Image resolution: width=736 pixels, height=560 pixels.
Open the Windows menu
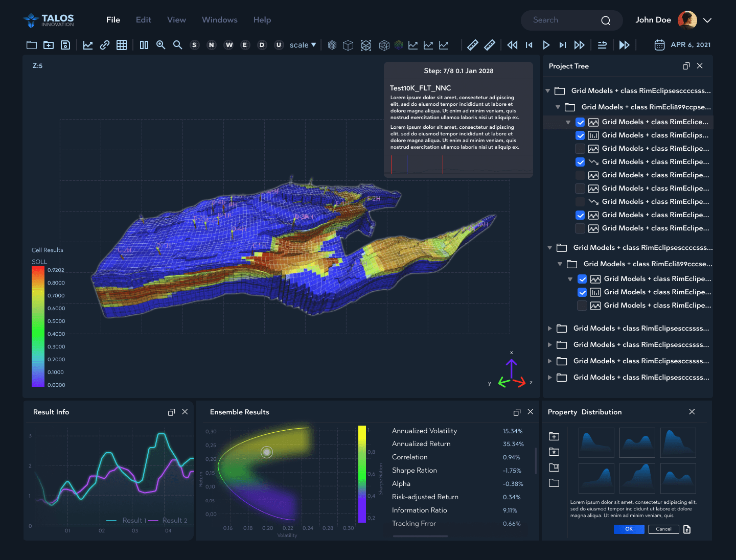(x=219, y=20)
